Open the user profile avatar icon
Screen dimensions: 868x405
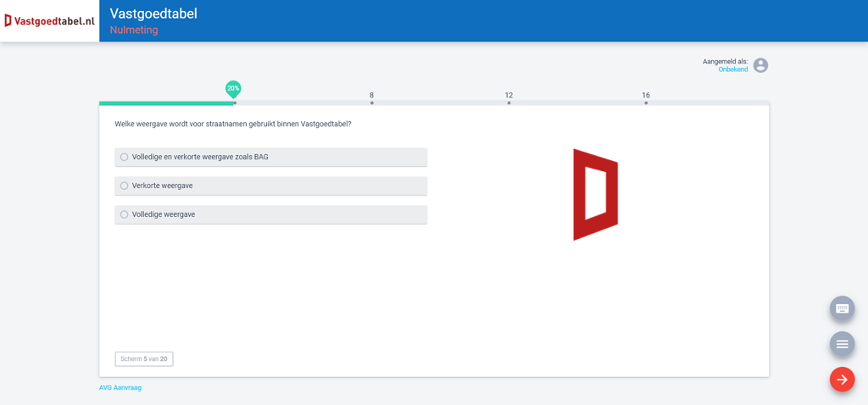760,65
